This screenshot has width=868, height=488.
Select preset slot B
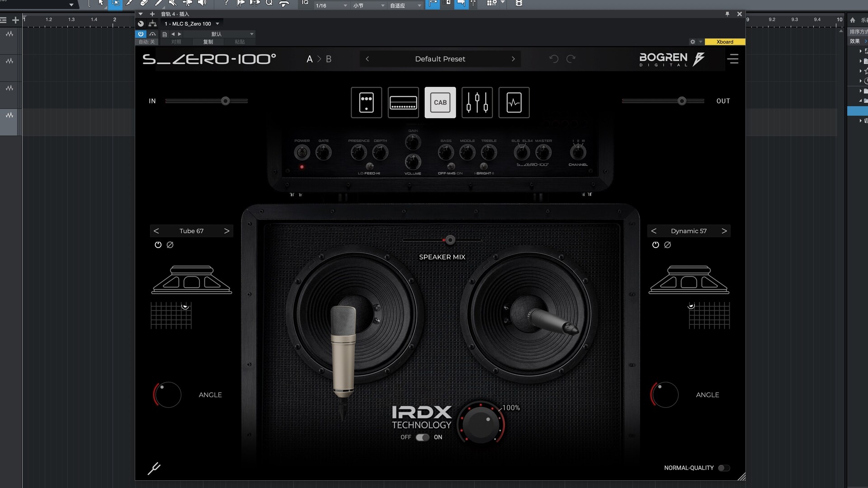[329, 59]
